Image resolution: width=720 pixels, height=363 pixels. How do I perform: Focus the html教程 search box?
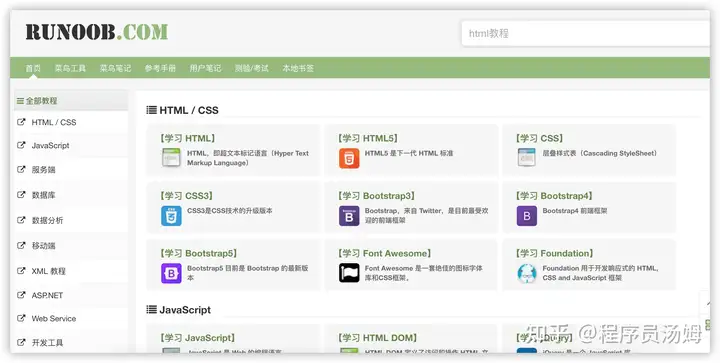click(585, 34)
